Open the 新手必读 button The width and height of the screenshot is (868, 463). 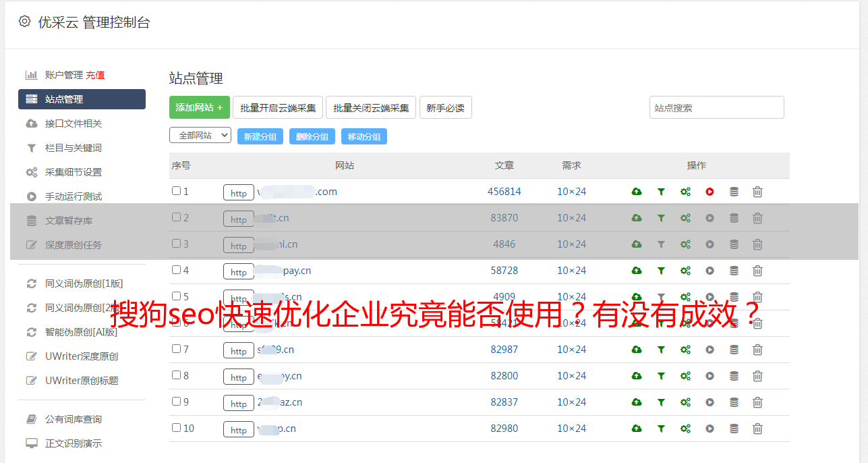tap(445, 107)
